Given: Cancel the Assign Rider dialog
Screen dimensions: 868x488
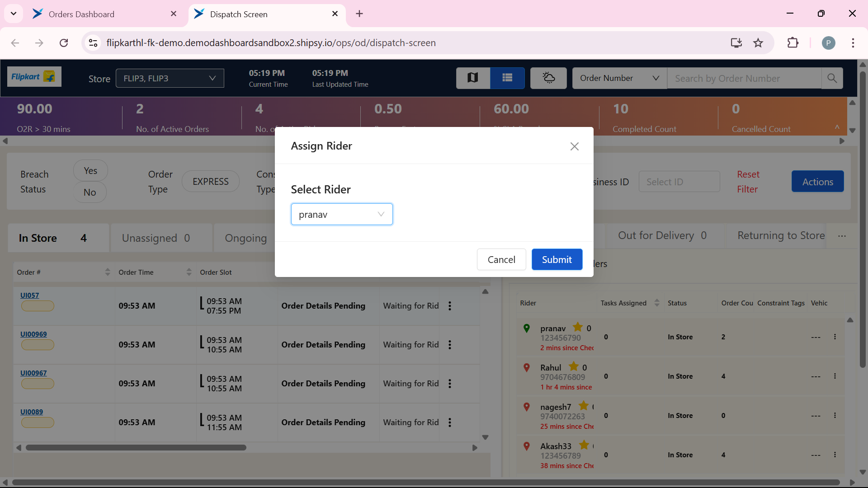Looking at the screenshot, I should tap(501, 259).
